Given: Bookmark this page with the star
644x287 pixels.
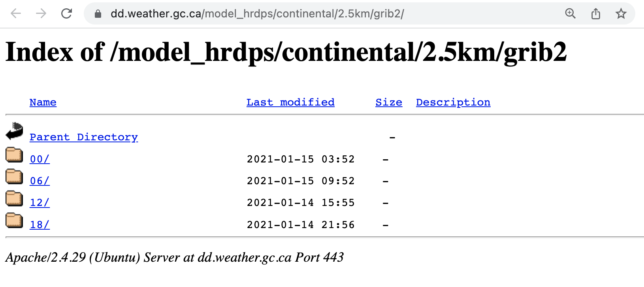Looking at the screenshot, I should click(621, 14).
